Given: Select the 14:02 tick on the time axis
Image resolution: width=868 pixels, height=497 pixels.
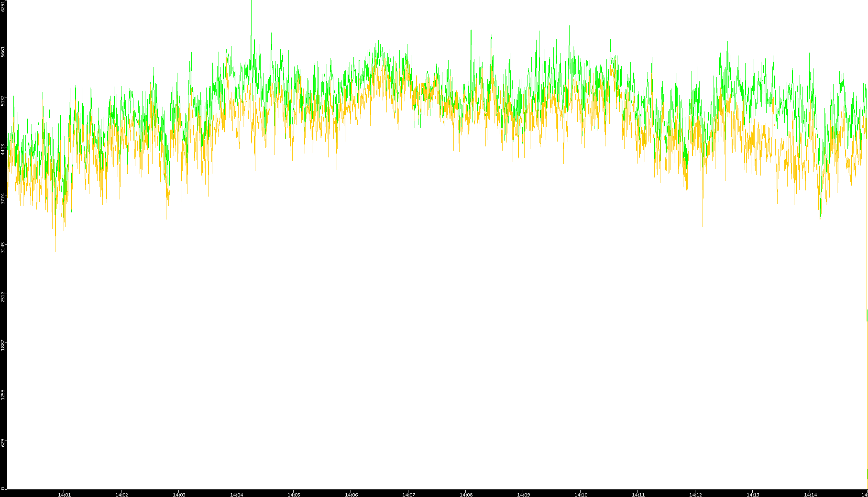Looking at the screenshot, I should coord(121,495).
